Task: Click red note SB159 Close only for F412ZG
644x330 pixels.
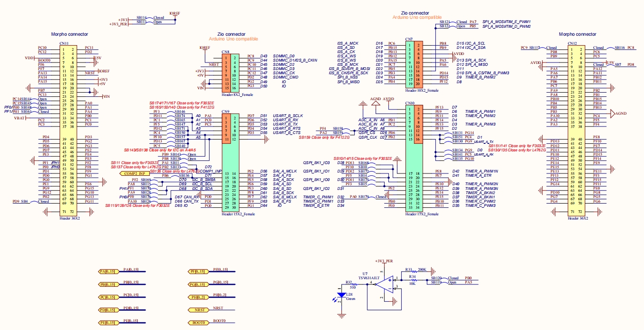Action: coord(324,137)
